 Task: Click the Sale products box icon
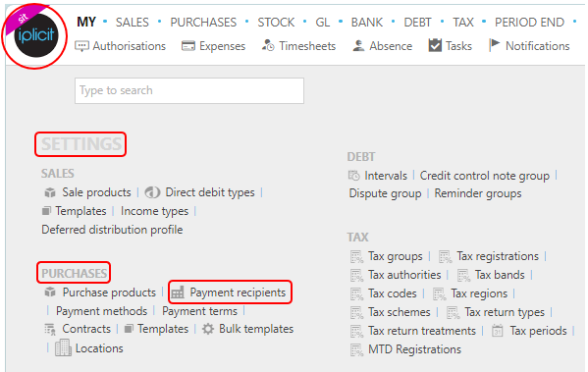pyautogui.click(x=50, y=192)
